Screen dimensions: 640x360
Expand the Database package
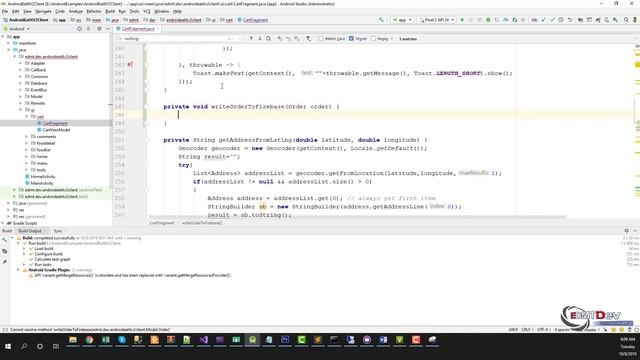click(x=21, y=83)
